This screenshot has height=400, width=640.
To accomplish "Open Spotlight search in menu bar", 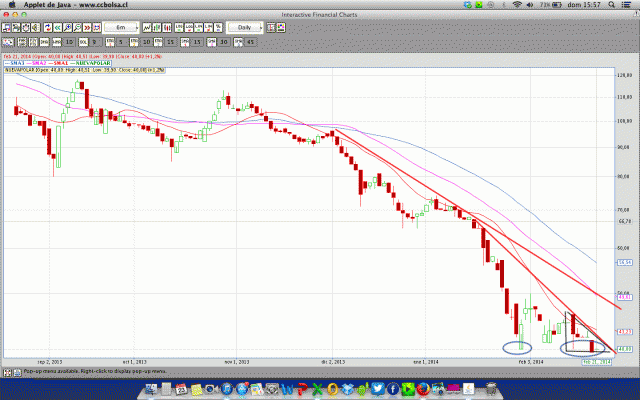I will 611,5.
